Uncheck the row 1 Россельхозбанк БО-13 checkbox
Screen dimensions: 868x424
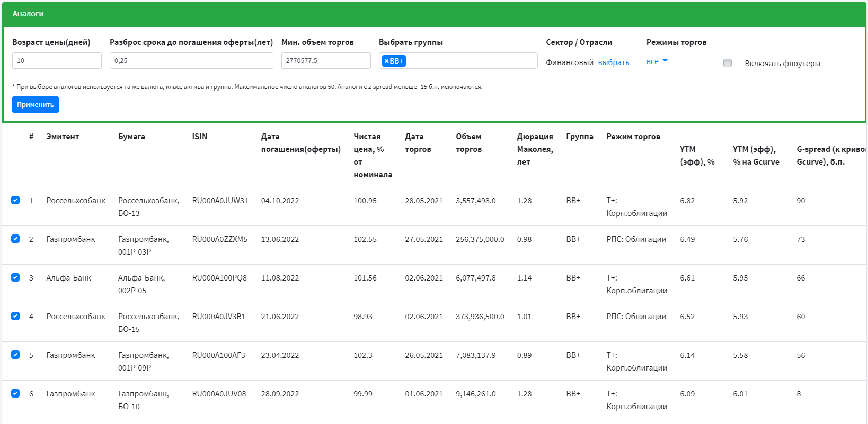15,200
